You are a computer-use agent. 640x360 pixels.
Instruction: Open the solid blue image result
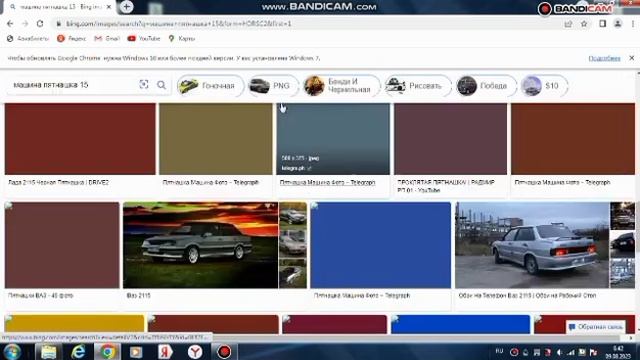(380, 245)
